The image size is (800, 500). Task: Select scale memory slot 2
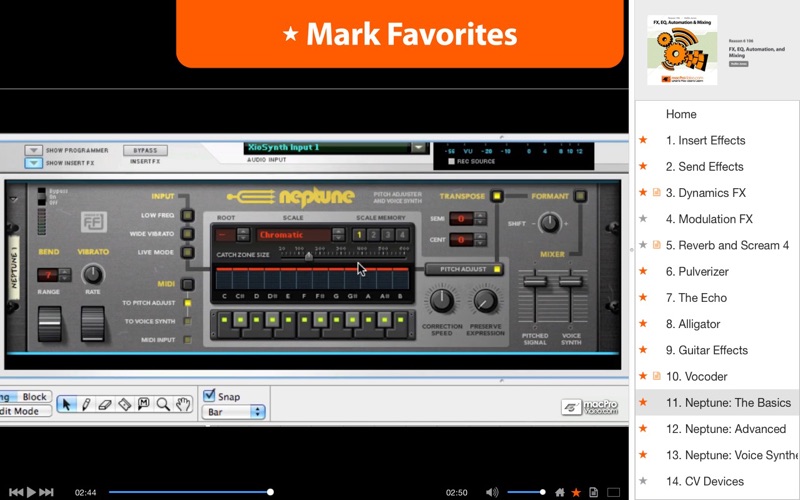(373, 235)
